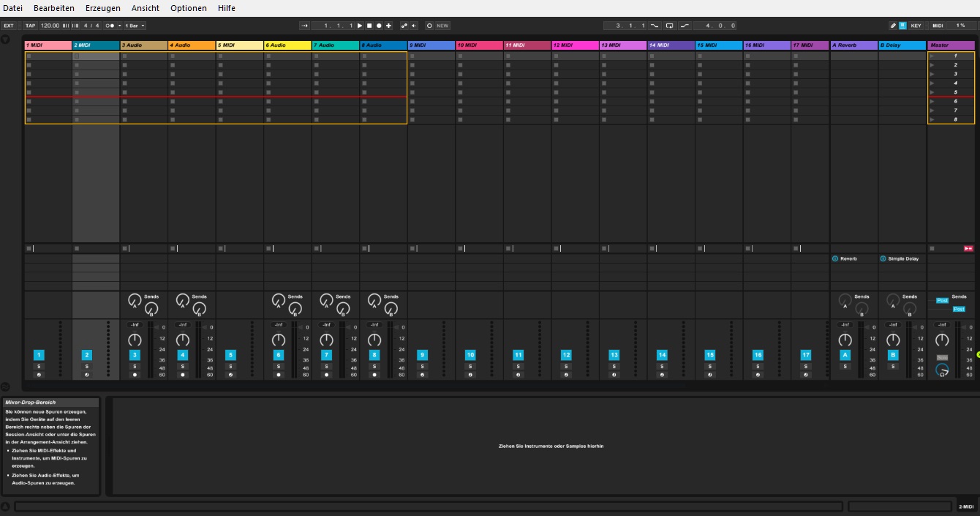Click the Automation Arm icon
Viewport: 980px width, 516px height.
coord(404,26)
